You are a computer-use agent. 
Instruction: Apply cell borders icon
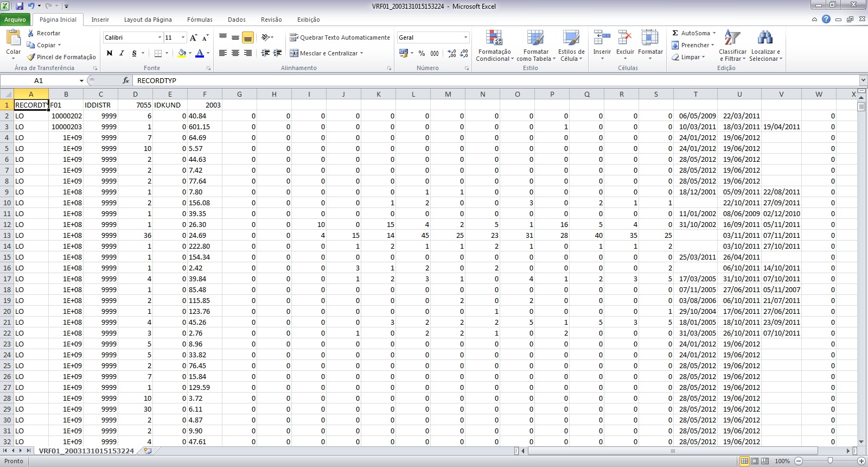[158, 53]
